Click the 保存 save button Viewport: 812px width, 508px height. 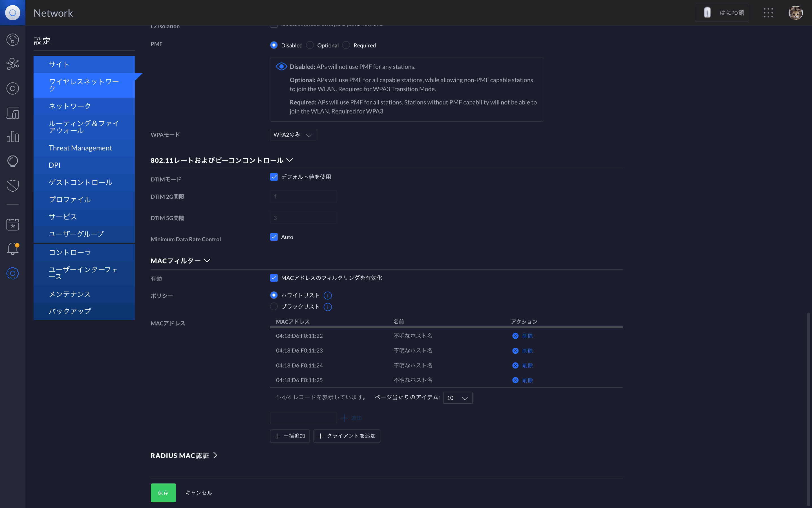pyautogui.click(x=163, y=492)
